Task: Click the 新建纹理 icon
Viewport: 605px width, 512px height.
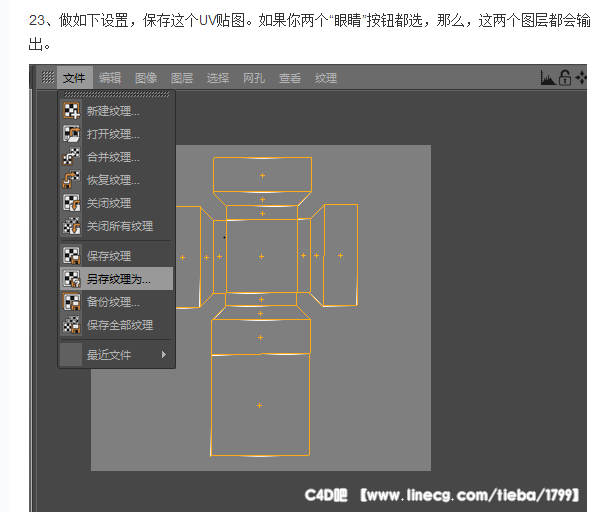Action: pos(72,111)
